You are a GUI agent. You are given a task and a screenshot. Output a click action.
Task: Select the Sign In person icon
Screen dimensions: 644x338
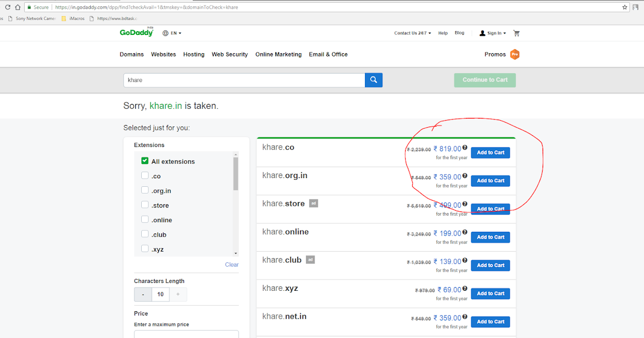pyautogui.click(x=482, y=33)
